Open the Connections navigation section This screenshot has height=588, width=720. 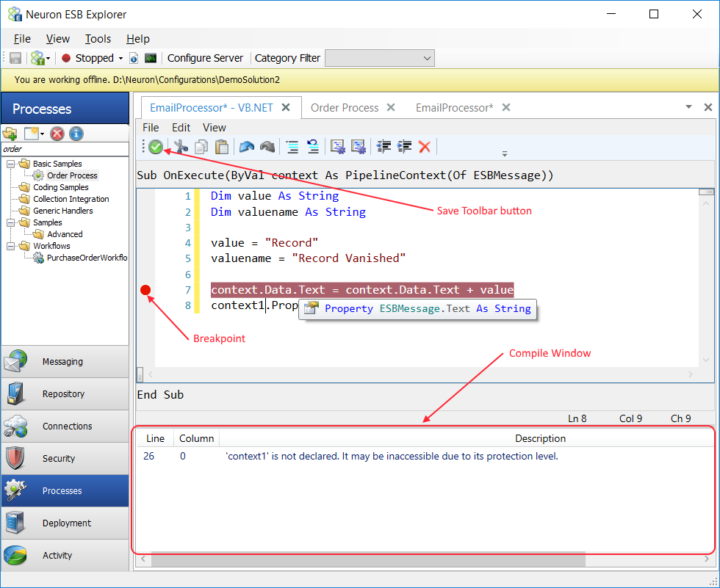[65, 426]
